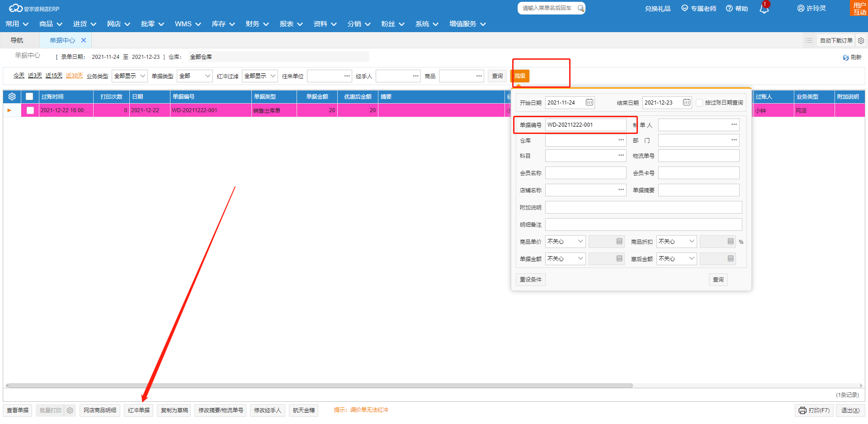Screen dimensions: 868x424
Task: Click the ellipsis button in 科目 field
Action: coord(621,156)
